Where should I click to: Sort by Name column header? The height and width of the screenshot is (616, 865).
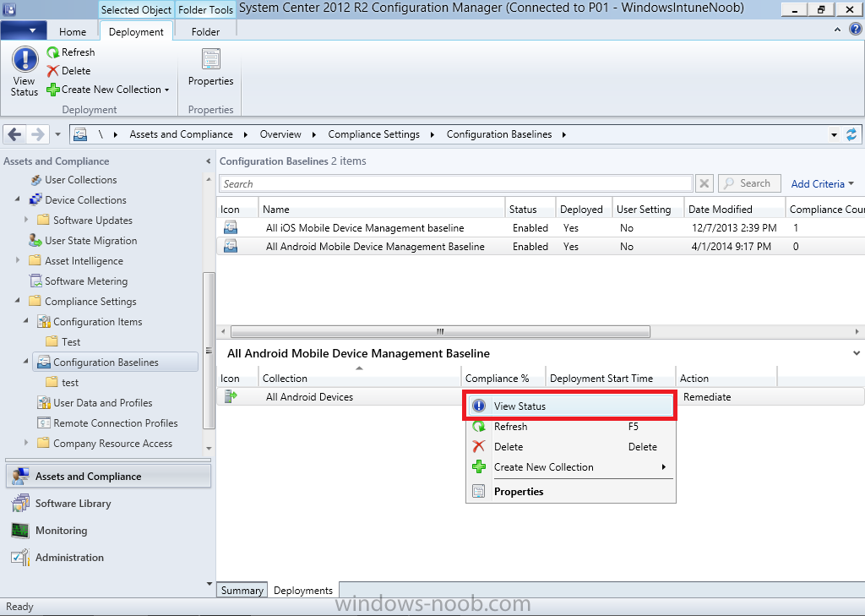point(381,210)
